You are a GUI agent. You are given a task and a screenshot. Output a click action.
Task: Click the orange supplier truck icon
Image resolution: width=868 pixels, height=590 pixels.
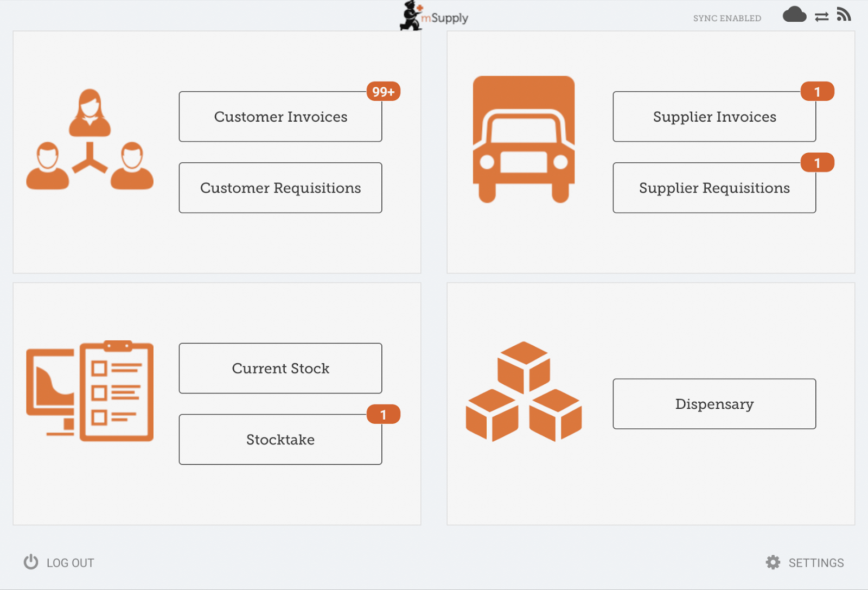tap(524, 139)
